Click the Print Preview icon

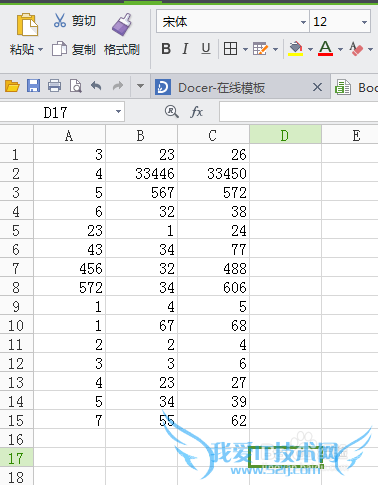pyautogui.click(x=76, y=86)
